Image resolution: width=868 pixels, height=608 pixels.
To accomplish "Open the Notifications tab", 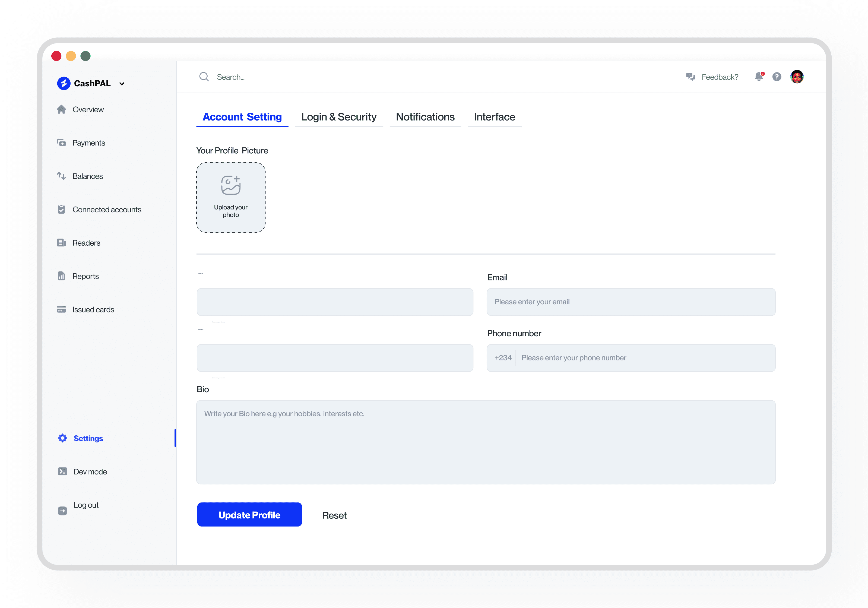I will (425, 117).
